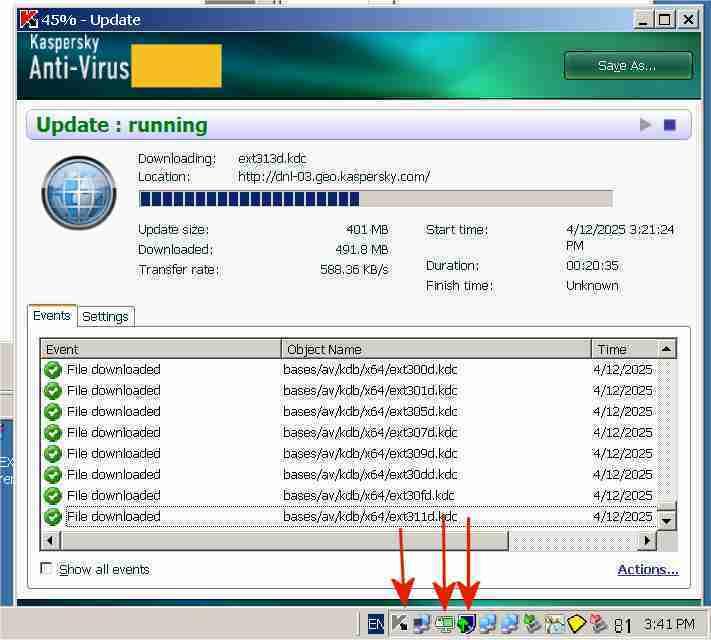Click the Duration value 00:20:35
This screenshot has height=640, width=711.
tap(592, 265)
